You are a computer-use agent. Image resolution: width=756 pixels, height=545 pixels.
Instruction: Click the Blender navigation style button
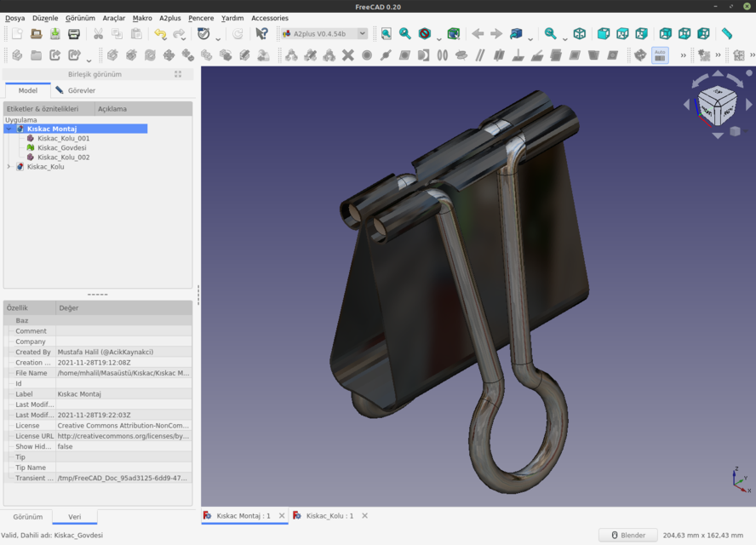pos(627,535)
